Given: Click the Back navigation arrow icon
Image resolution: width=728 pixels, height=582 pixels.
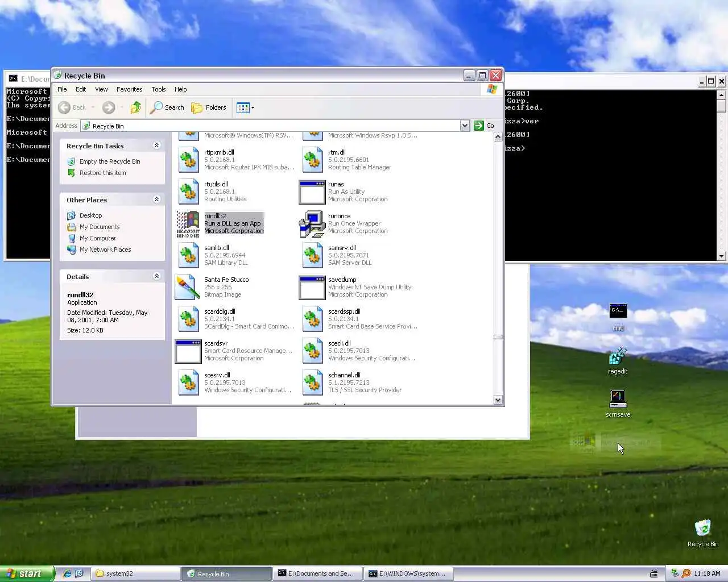Looking at the screenshot, I should (64, 107).
